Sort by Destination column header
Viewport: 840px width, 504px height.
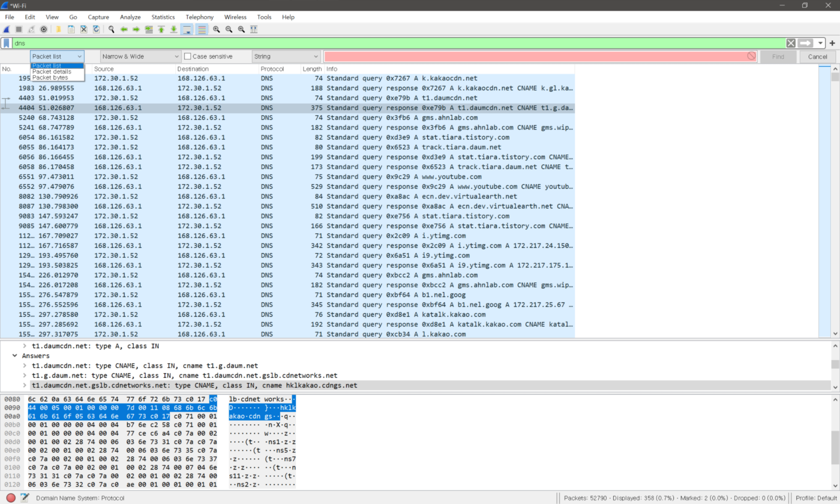(x=216, y=69)
